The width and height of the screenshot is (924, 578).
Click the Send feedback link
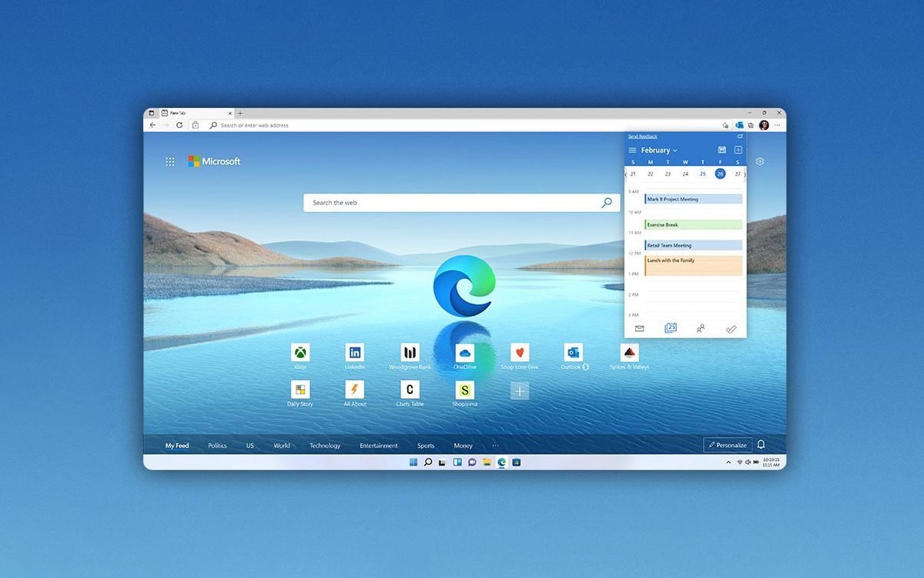click(x=641, y=136)
